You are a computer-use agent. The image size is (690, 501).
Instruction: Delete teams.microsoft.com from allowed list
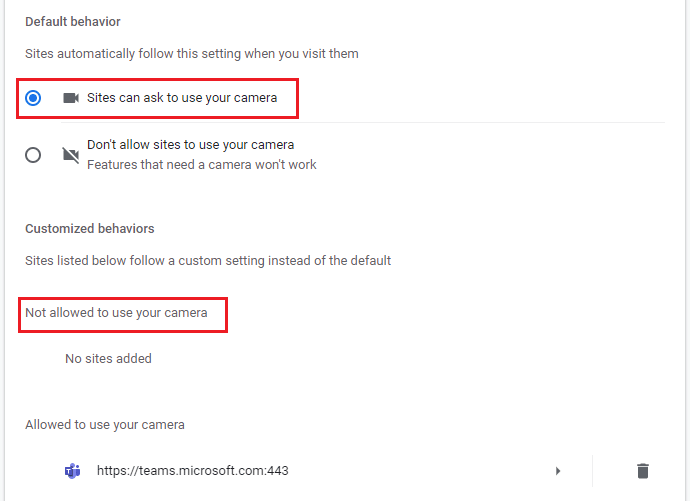642,471
